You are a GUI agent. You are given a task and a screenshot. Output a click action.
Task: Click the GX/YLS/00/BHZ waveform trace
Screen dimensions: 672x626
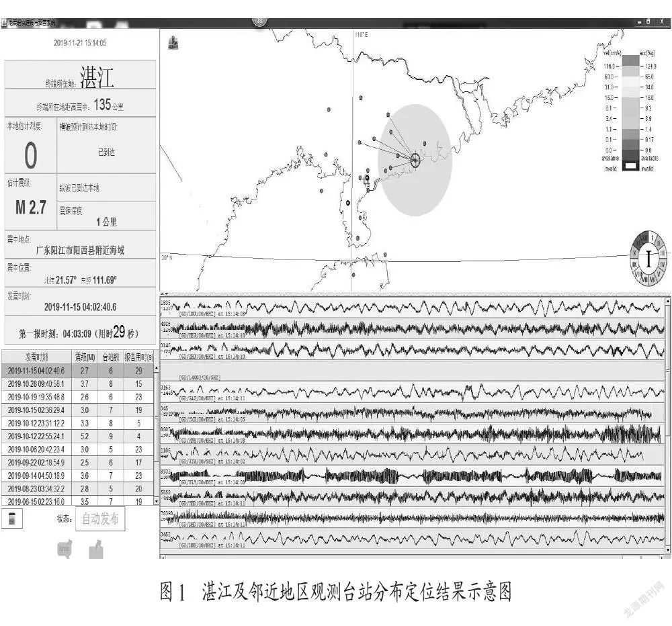(x=413, y=475)
